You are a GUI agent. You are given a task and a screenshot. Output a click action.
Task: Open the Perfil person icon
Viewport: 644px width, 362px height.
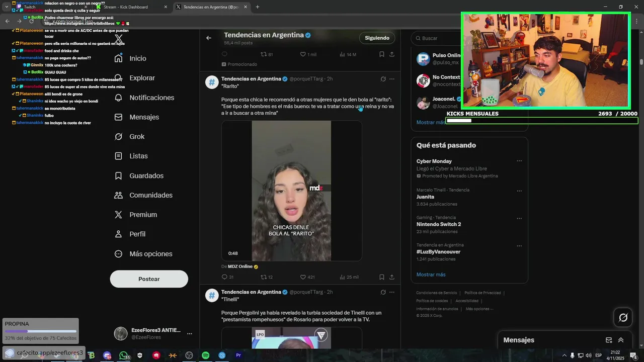(x=119, y=234)
